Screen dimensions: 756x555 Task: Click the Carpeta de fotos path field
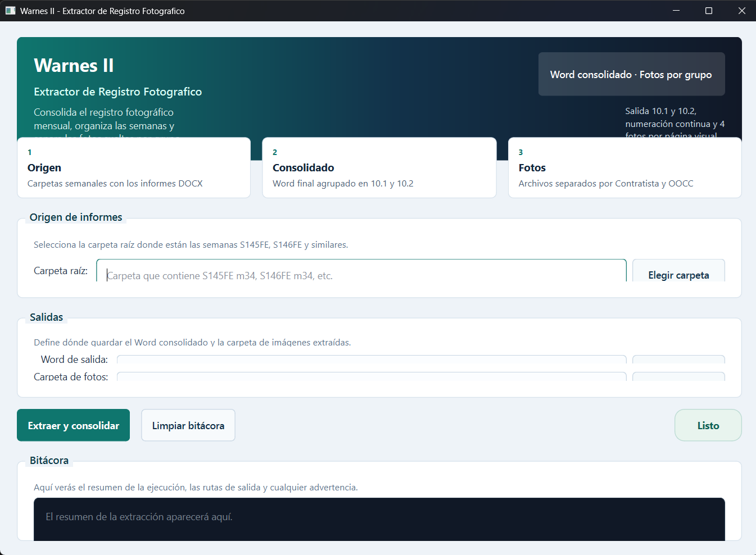372,376
